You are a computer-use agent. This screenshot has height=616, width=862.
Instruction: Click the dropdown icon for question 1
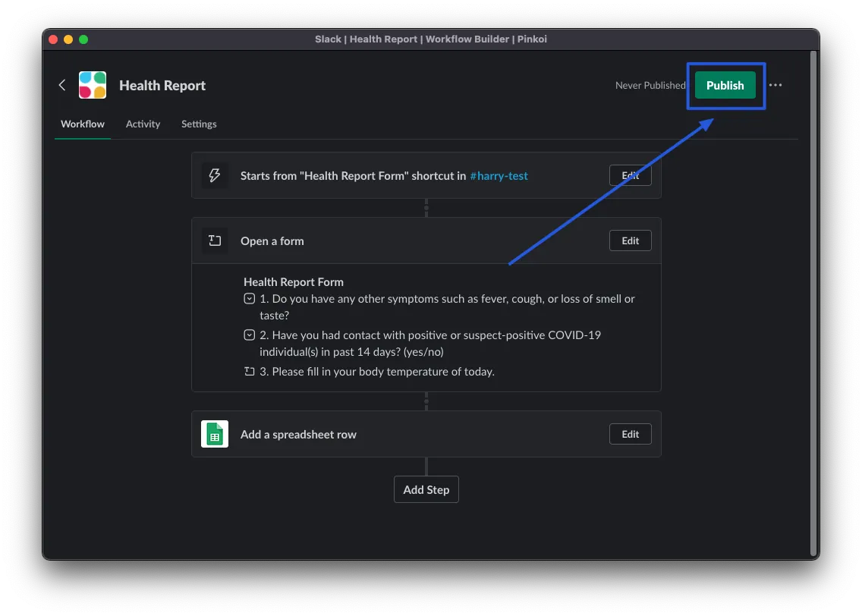(x=249, y=299)
